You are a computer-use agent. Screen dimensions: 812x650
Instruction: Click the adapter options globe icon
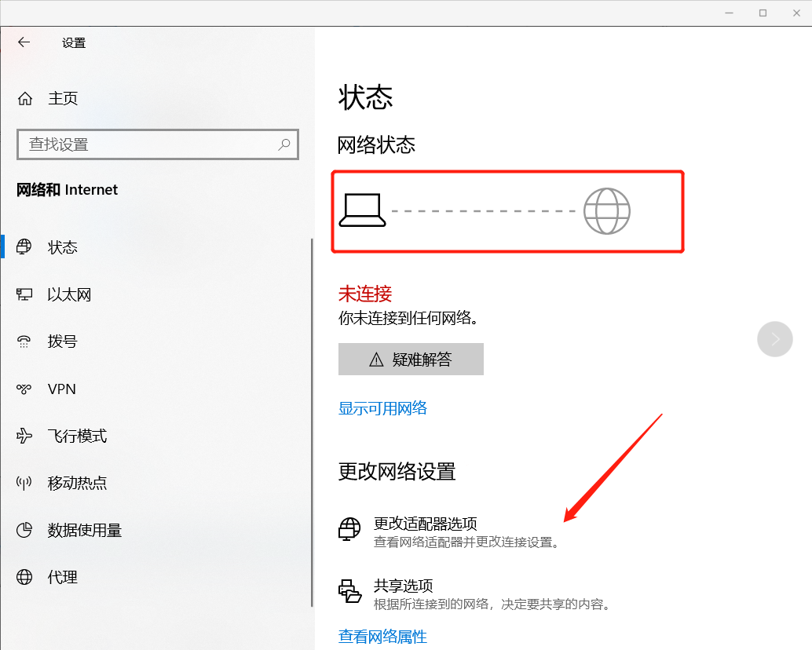click(x=349, y=529)
